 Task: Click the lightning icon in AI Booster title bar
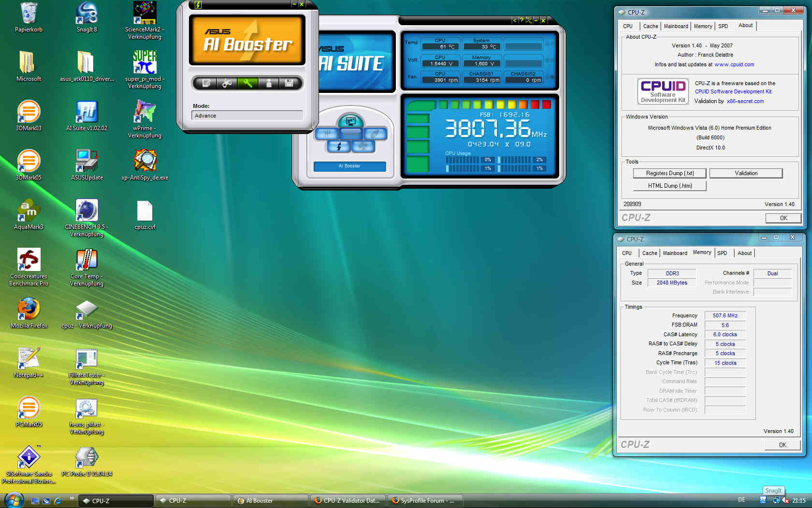coord(198,4)
